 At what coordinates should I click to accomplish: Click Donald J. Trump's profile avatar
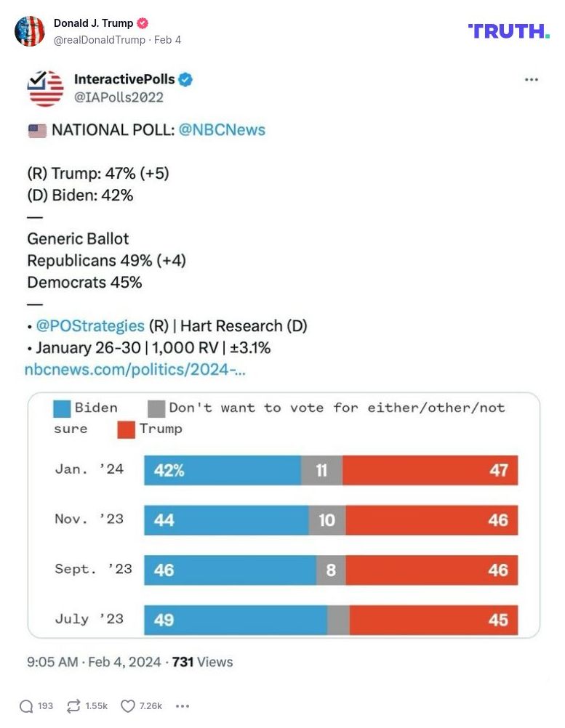[x=30, y=31]
